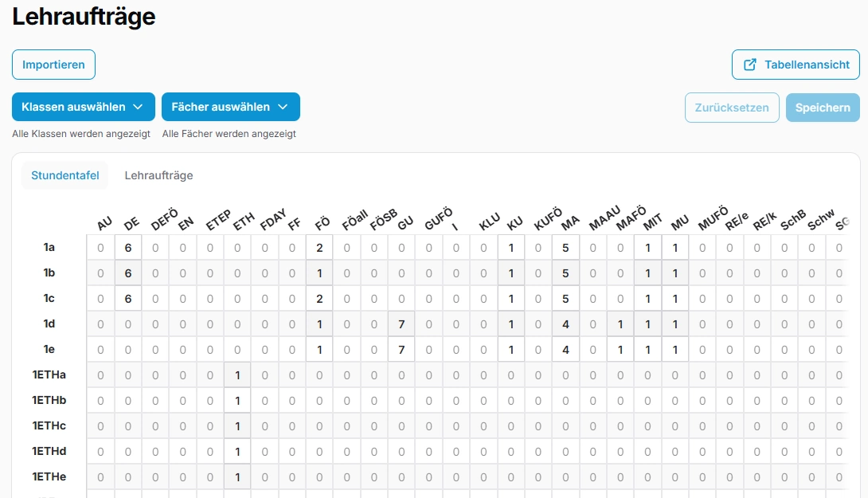Expand the Fächer auswählen dropdown
The image size is (868, 498).
[230, 107]
